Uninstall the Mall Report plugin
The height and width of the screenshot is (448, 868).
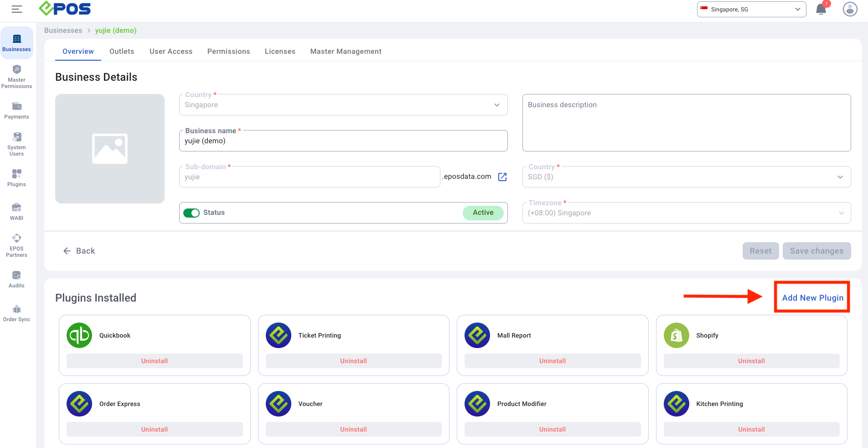(x=553, y=361)
